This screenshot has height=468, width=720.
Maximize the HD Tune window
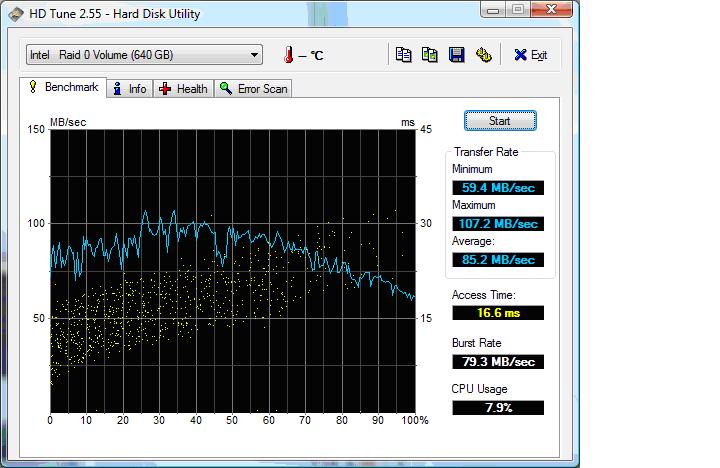[518, 10]
